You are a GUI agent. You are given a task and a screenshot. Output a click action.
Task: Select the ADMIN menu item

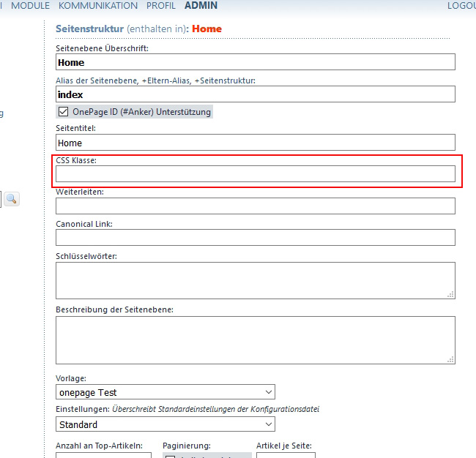(201, 6)
